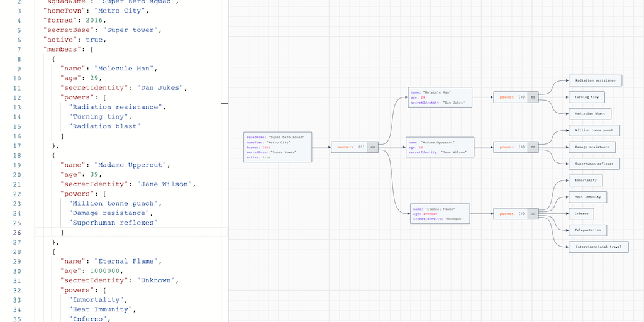Open the Interdimensional travel node
The height and width of the screenshot is (322, 644).
point(598,247)
